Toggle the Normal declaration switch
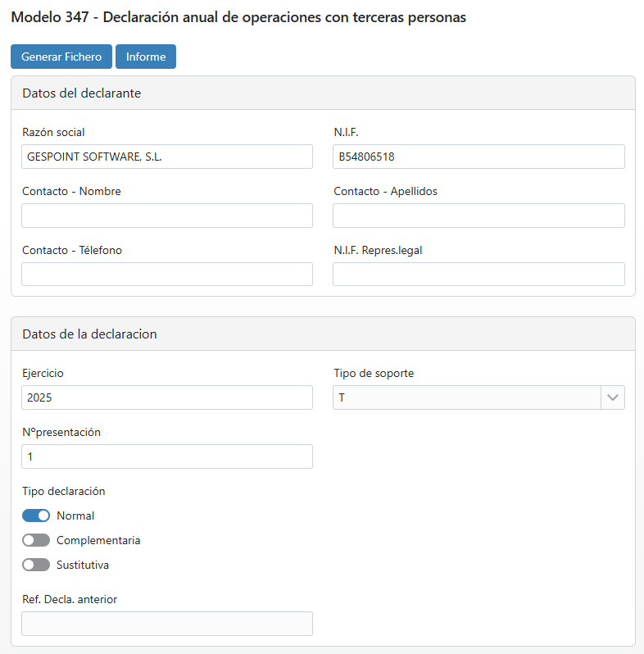 coord(36,515)
